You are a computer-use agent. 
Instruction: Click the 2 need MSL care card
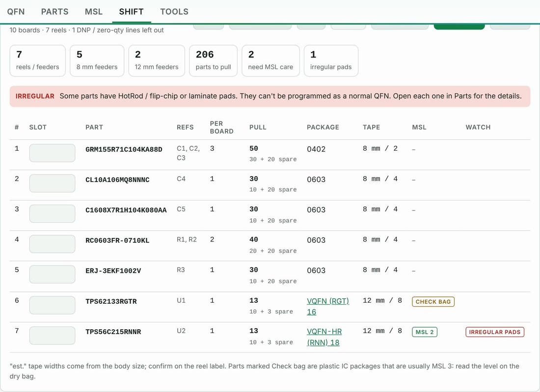[x=270, y=60]
